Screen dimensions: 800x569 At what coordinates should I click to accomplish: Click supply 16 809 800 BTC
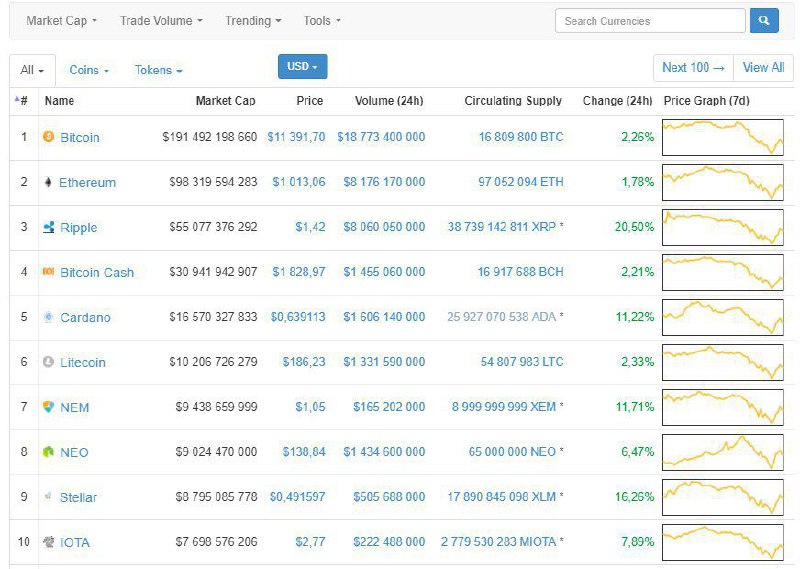coord(521,137)
